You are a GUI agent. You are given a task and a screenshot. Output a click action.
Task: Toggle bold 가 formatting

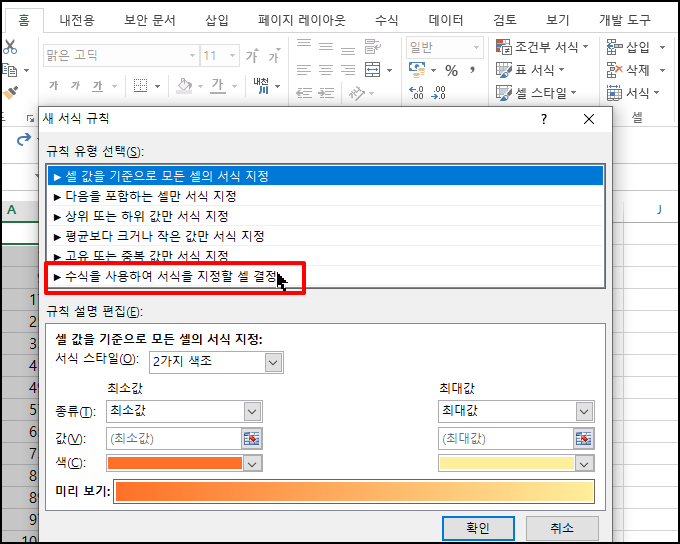53,85
